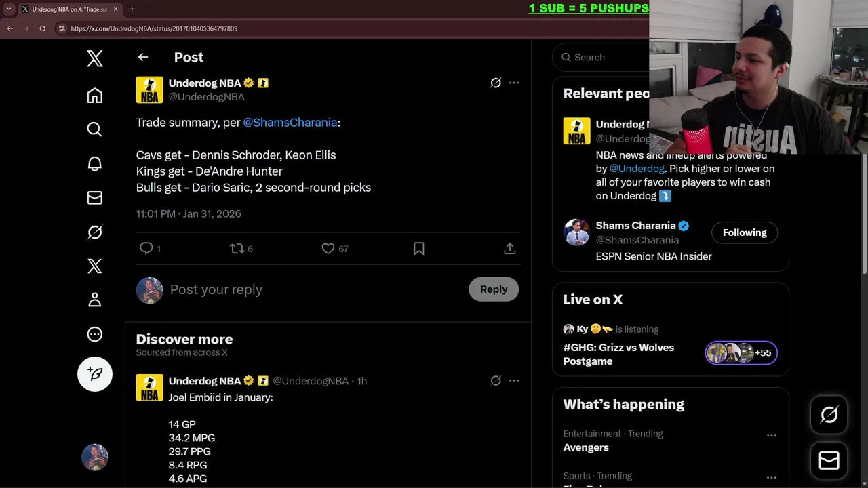
Task: Open more options for Avengers trend
Action: click(771, 436)
